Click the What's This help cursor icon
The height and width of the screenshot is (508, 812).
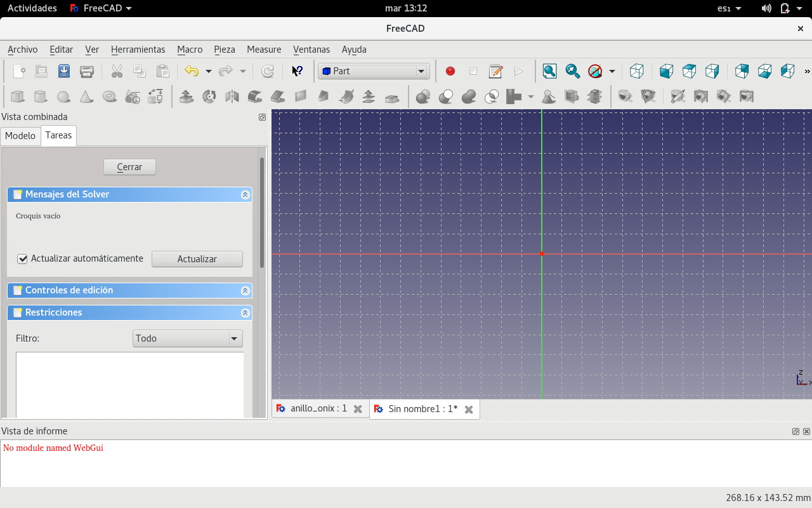point(297,71)
